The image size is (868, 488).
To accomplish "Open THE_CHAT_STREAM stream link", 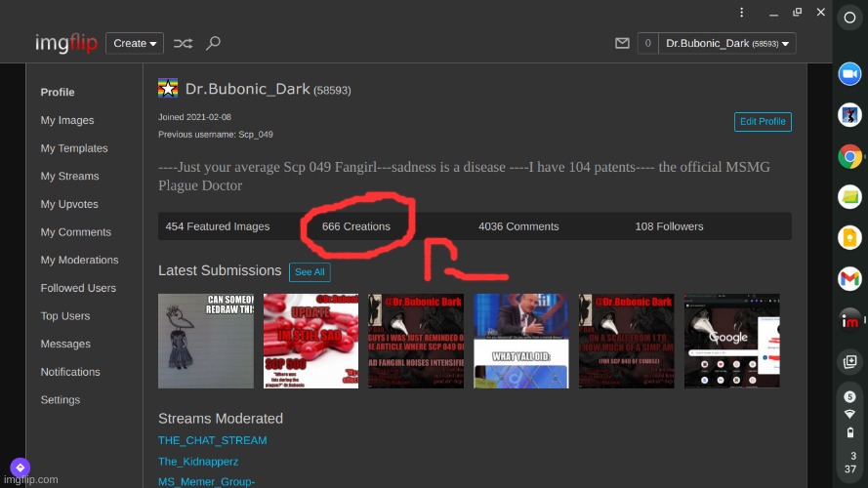I will 213,440.
